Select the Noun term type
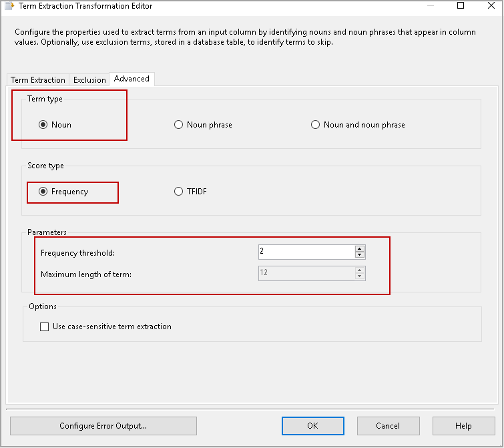Screen dimensions: 504x448 (x=43, y=125)
